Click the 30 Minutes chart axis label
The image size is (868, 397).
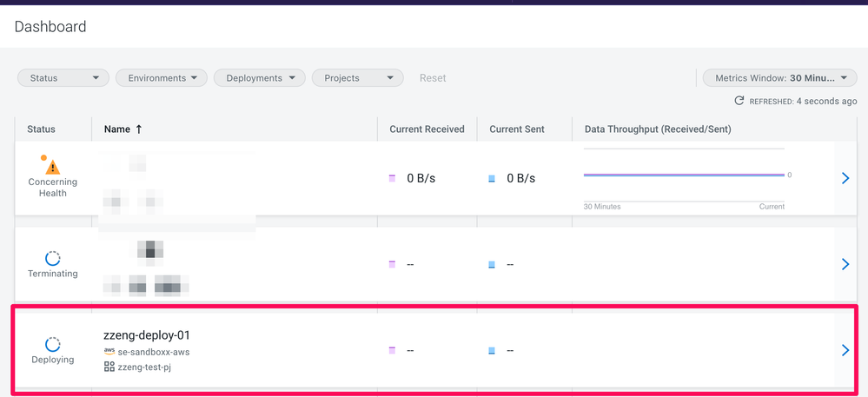[602, 207]
